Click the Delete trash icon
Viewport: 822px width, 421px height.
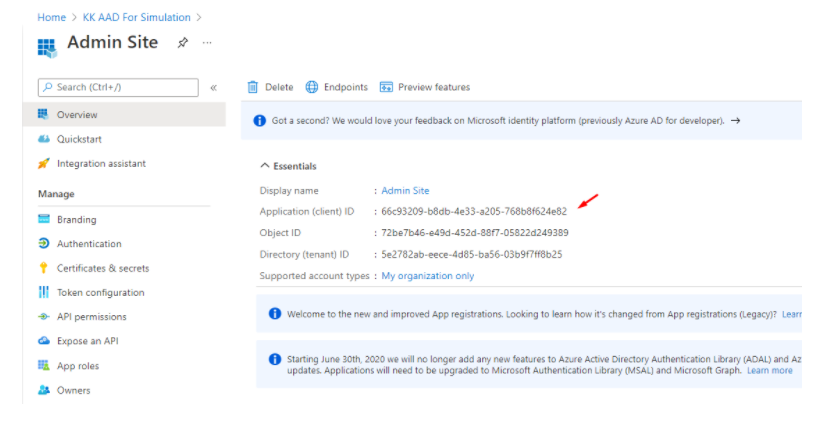253,87
